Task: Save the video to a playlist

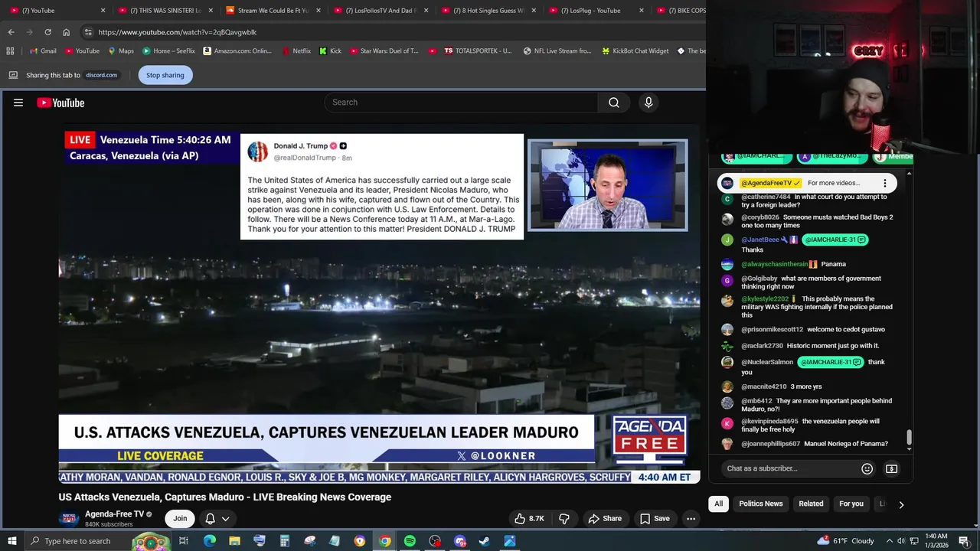Action: pyautogui.click(x=655, y=518)
